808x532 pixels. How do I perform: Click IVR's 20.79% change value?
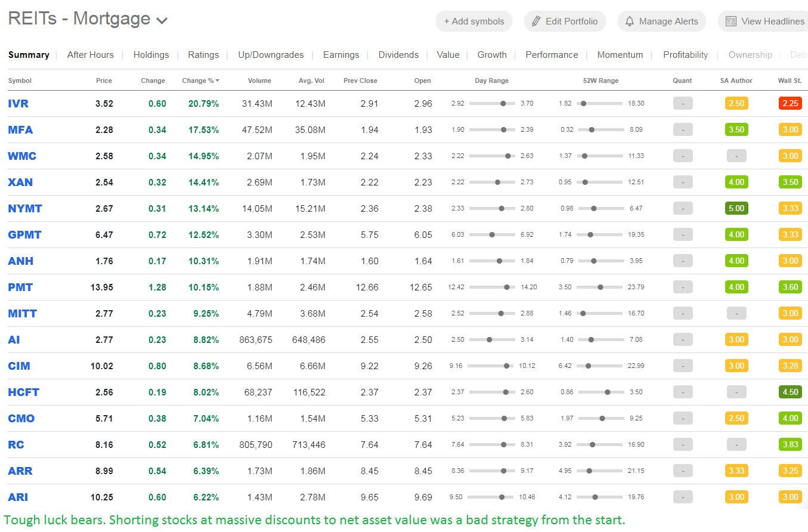coord(204,104)
